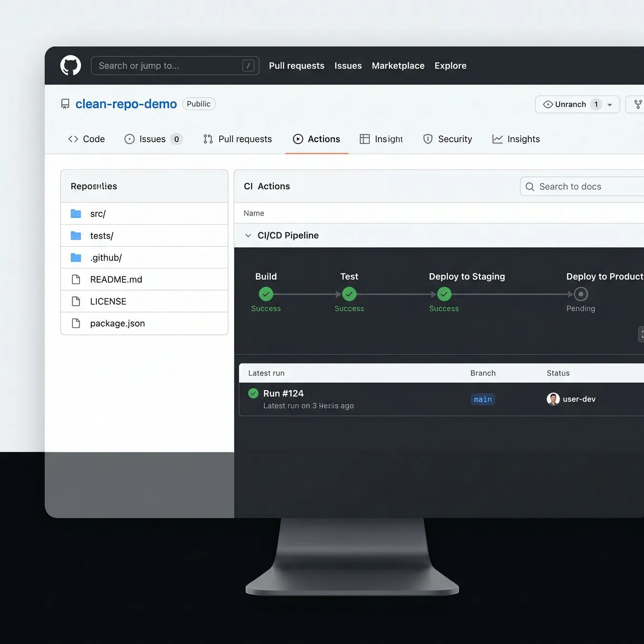Click the Build stage label
Viewport: 644px width, 644px height.
[266, 276]
